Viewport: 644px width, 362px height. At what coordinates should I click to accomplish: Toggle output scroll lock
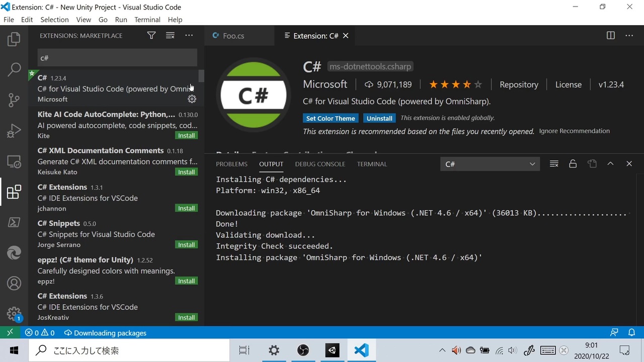coord(573,164)
